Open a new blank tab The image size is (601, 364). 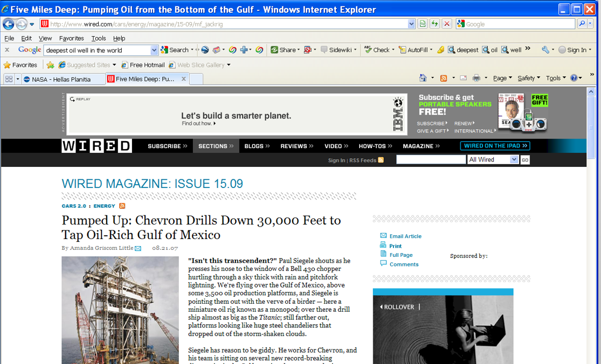pyautogui.click(x=196, y=79)
